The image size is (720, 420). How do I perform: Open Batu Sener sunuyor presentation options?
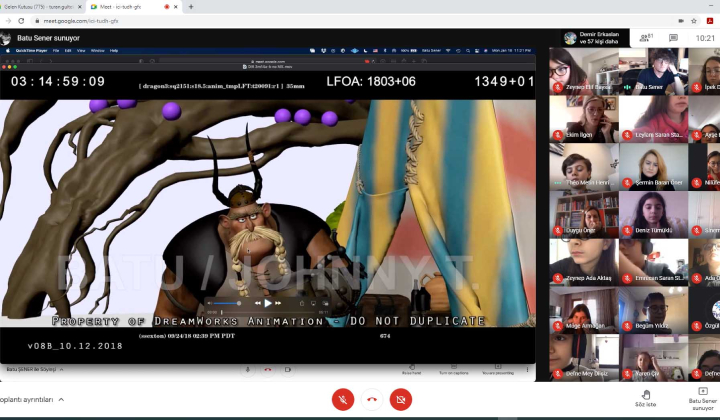(x=703, y=398)
